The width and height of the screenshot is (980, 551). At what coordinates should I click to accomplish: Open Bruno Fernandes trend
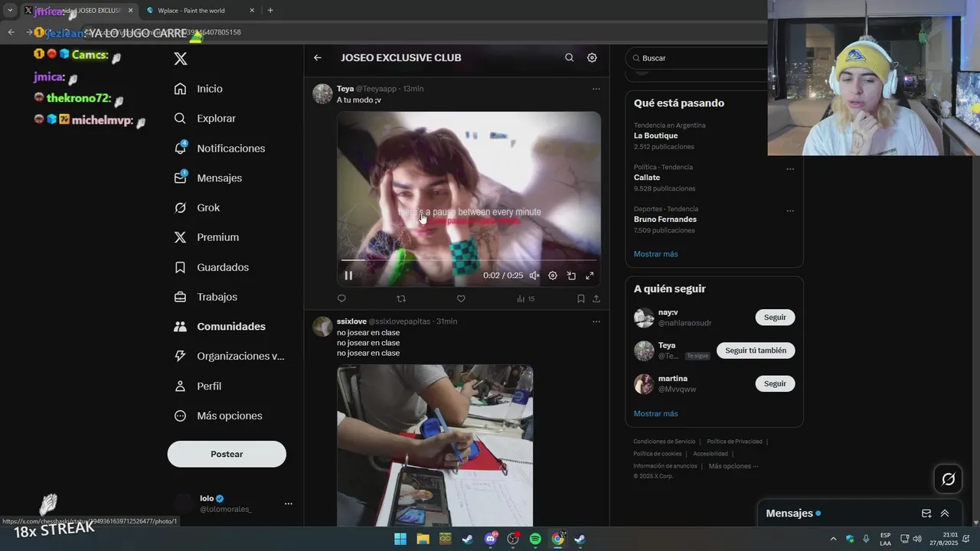click(665, 219)
